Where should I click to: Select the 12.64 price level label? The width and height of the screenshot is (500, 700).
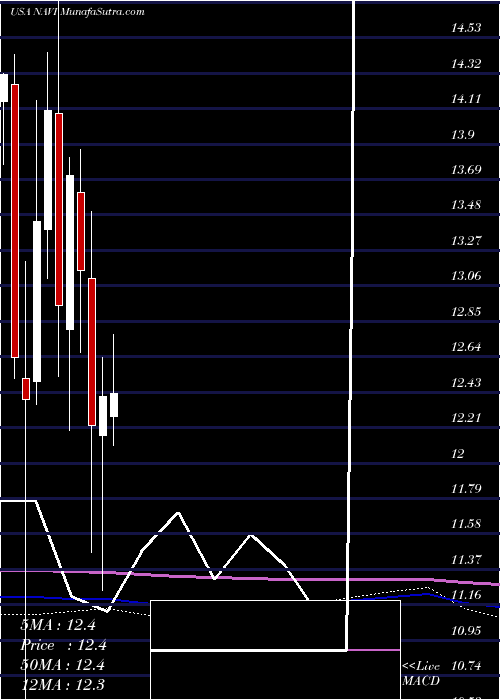(466, 347)
